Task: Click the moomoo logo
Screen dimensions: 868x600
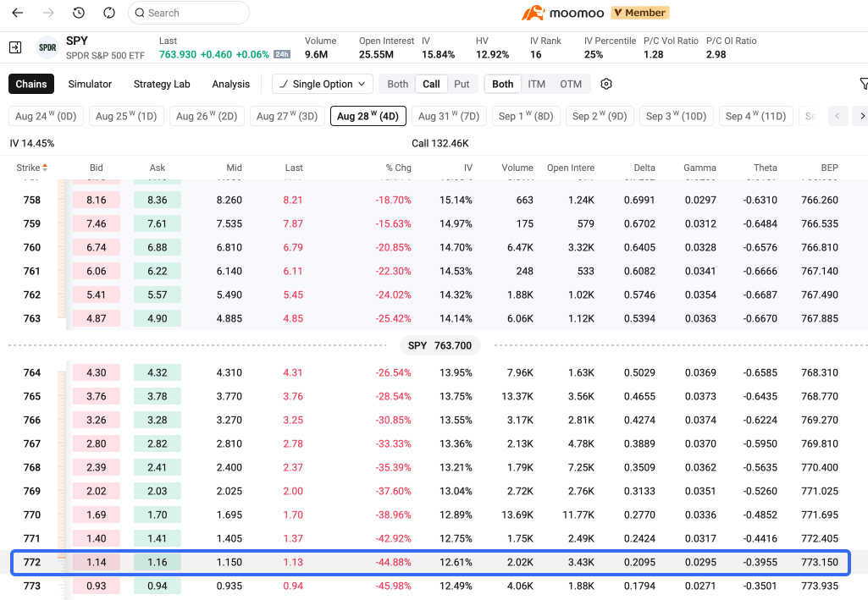Action: point(562,13)
